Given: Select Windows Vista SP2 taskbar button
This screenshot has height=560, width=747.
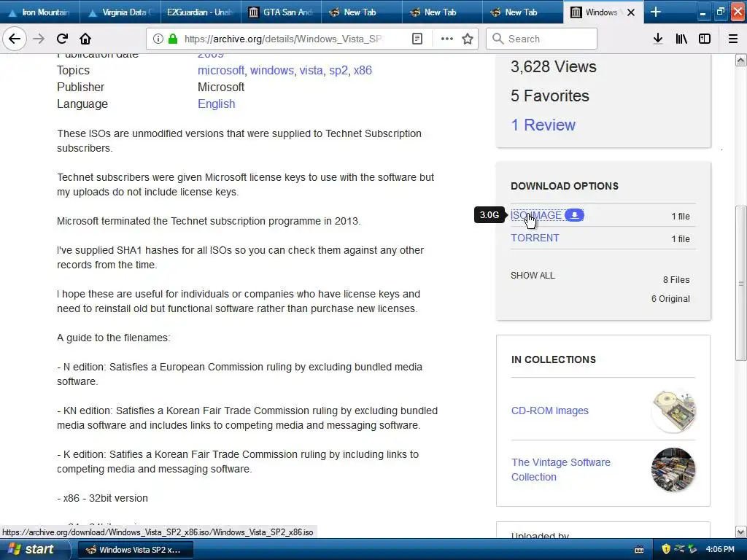Looking at the screenshot, I should 135,550.
